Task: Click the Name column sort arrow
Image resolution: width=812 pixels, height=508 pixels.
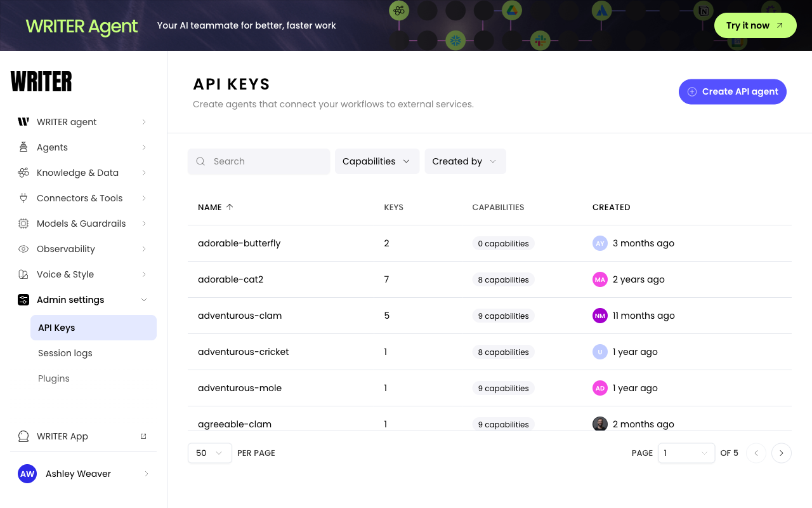Action: tap(230, 207)
